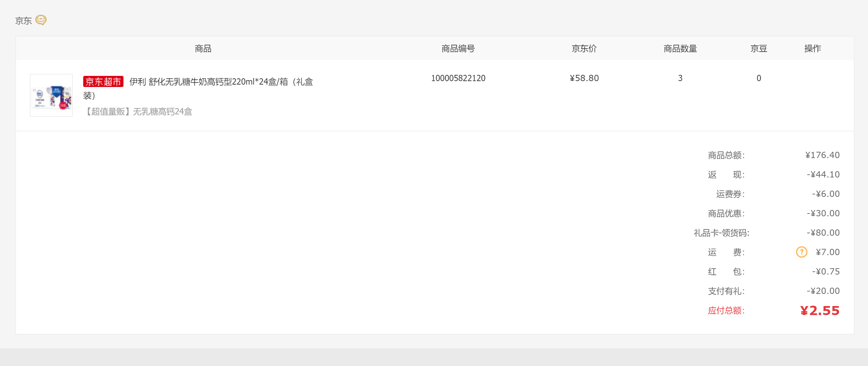Image resolution: width=868 pixels, height=366 pixels.
Task: Click the red ¥2.55 payable total
Action: tap(820, 311)
